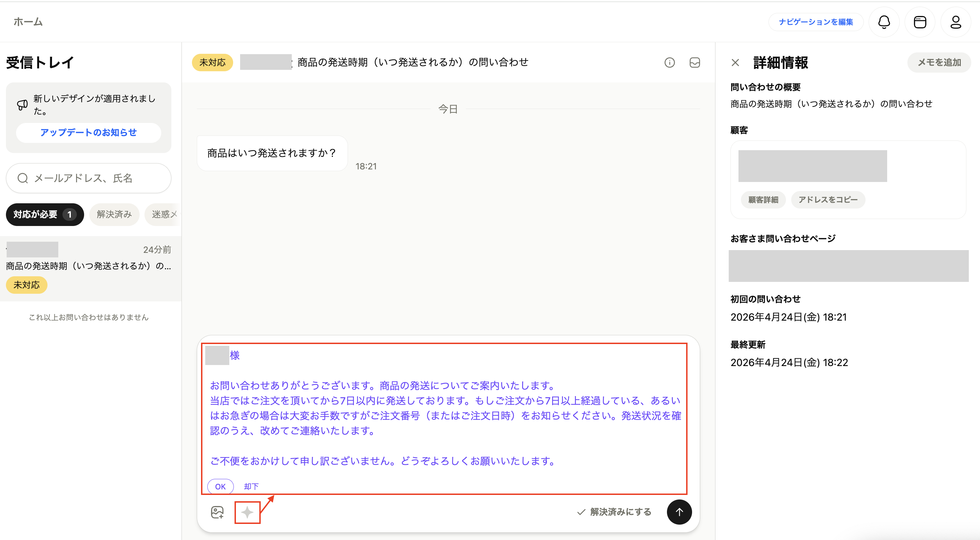Open the storefront window icon in header
This screenshot has width=980, height=540.
[x=920, y=22]
